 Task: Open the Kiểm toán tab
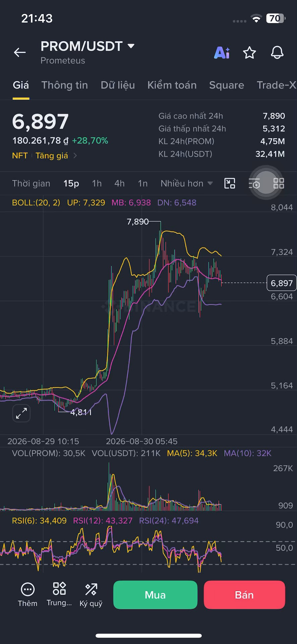(172, 85)
